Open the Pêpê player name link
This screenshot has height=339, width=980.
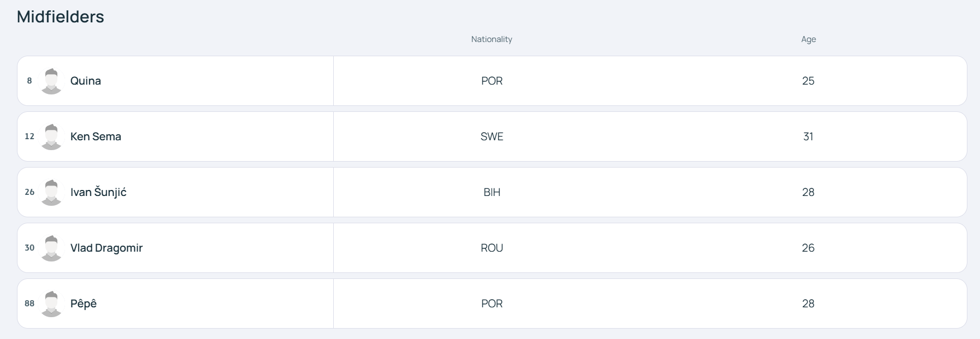(84, 304)
